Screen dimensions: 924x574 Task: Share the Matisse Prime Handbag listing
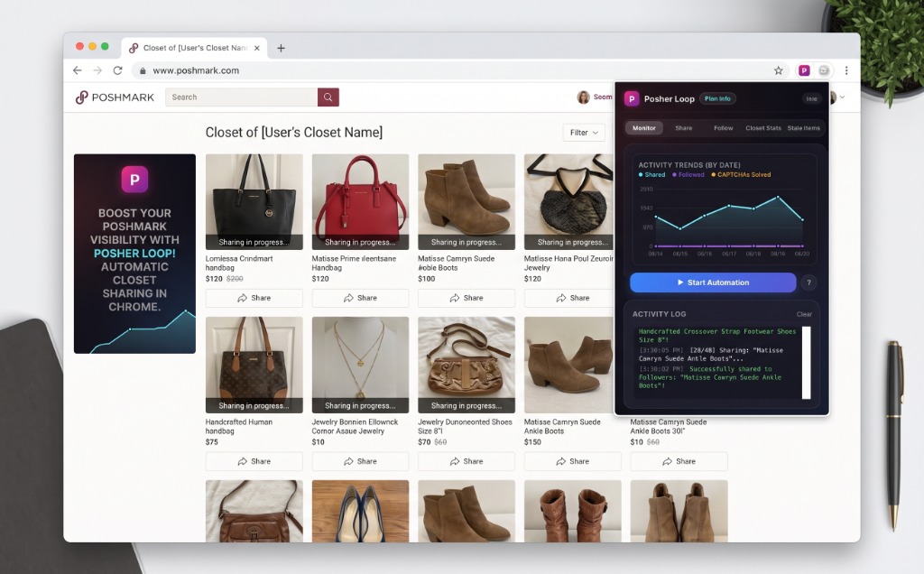click(x=360, y=298)
